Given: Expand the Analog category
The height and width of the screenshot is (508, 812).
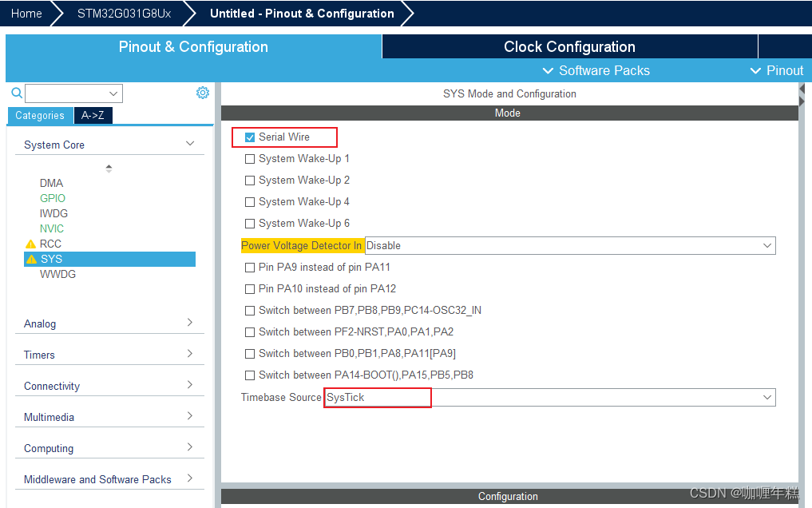Looking at the screenshot, I should [x=190, y=322].
